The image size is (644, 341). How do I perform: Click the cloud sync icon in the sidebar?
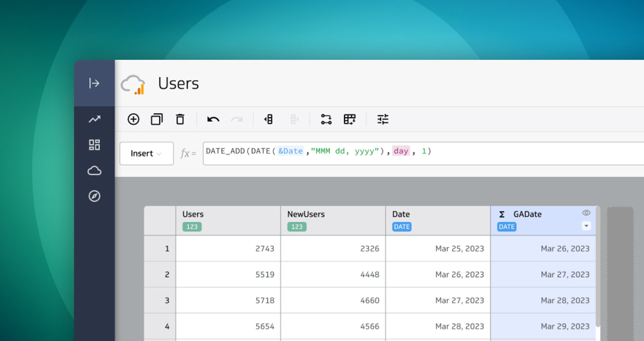tap(95, 171)
